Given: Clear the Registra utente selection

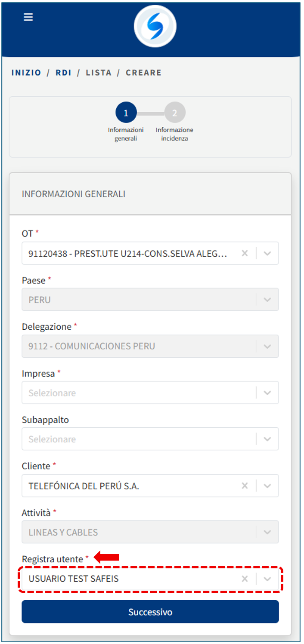Looking at the screenshot, I should point(245,579).
